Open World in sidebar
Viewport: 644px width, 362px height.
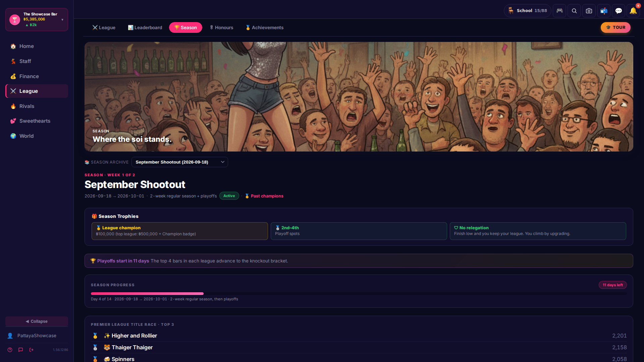pos(37,136)
